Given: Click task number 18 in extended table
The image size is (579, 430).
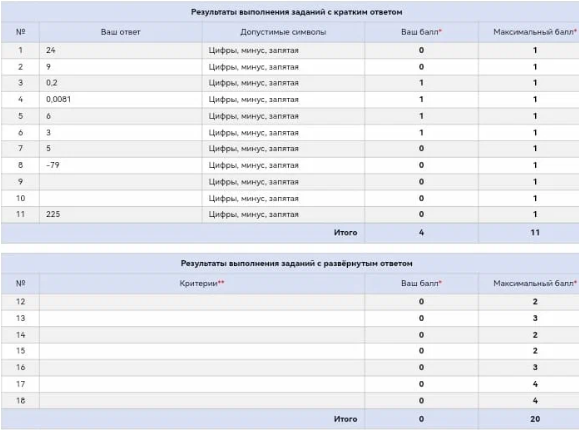Looking at the screenshot, I should click(x=21, y=400).
